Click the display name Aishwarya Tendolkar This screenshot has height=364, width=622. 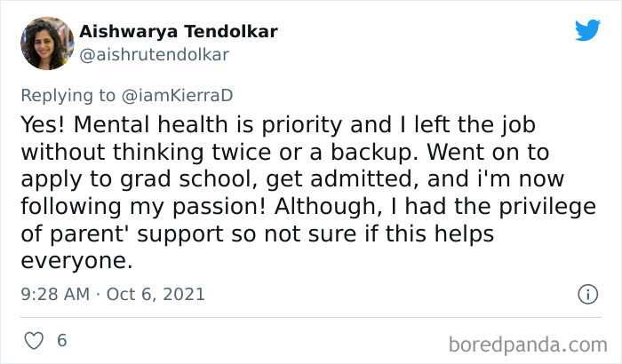coord(179,32)
